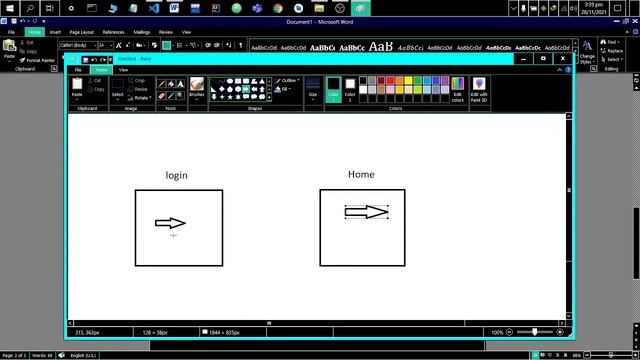Open Word font name combo box

click(78, 45)
